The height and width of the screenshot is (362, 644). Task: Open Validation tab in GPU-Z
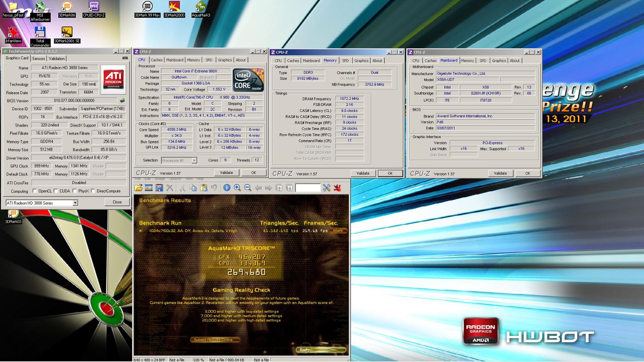coord(57,58)
